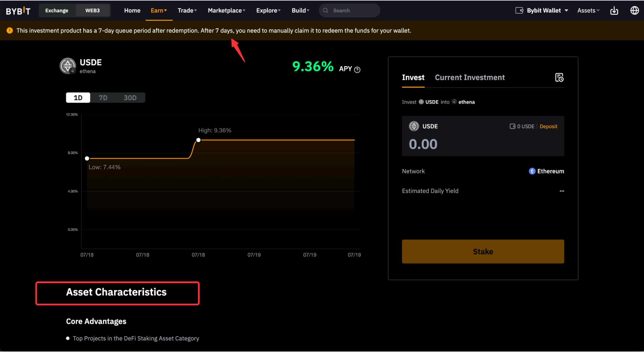The width and height of the screenshot is (644, 353).
Task: Go to Home menu item
Action: coord(132,10)
